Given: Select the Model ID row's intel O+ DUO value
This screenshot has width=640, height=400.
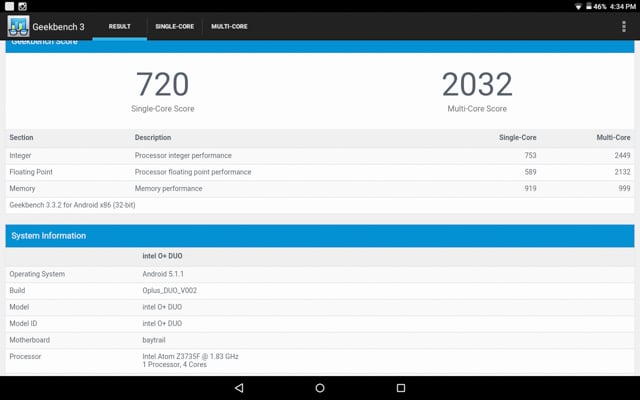Looking at the screenshot, I should click(162, 323).
